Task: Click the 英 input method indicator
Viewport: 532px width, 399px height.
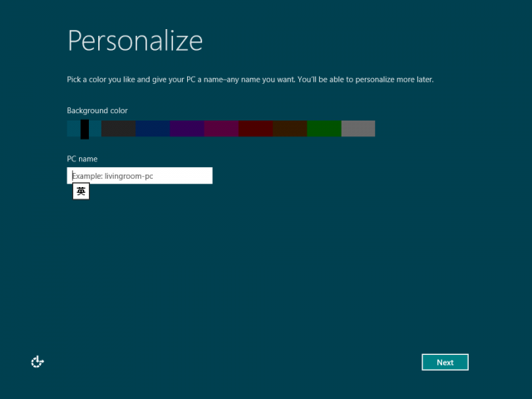Action: click(81, 191)
